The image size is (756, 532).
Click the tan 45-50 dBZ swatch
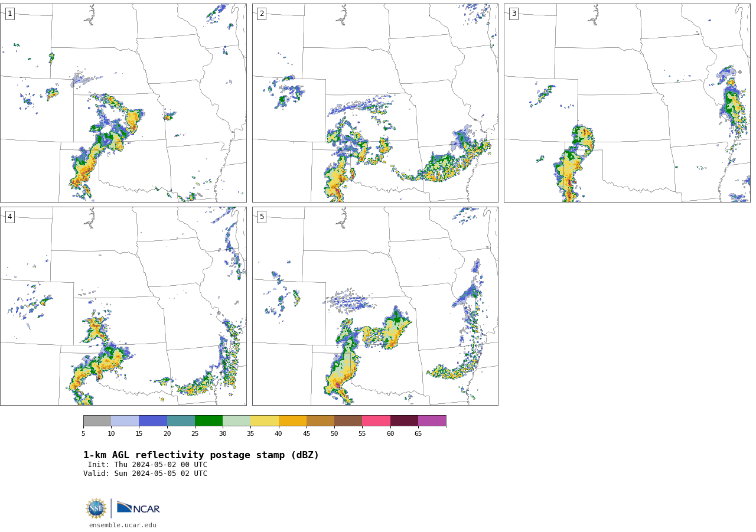320,421
